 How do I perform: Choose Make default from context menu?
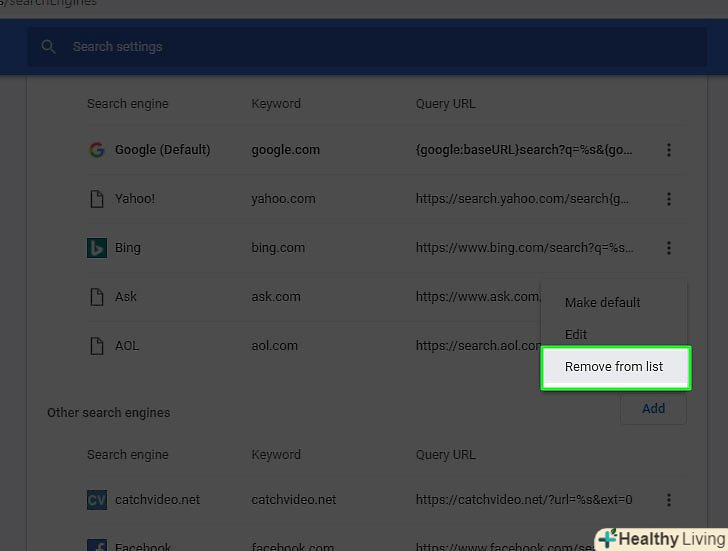point(602,303)
